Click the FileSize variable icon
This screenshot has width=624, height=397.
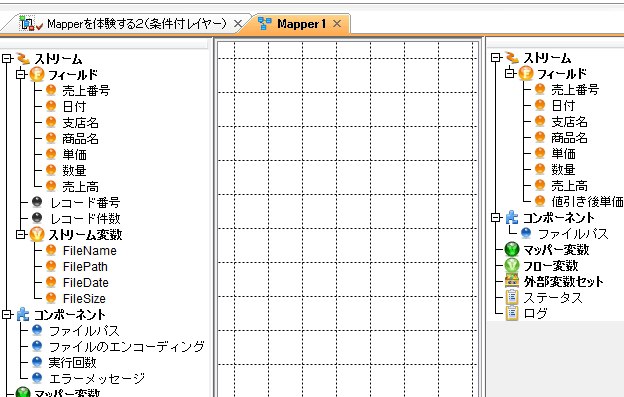coord(51,298)
